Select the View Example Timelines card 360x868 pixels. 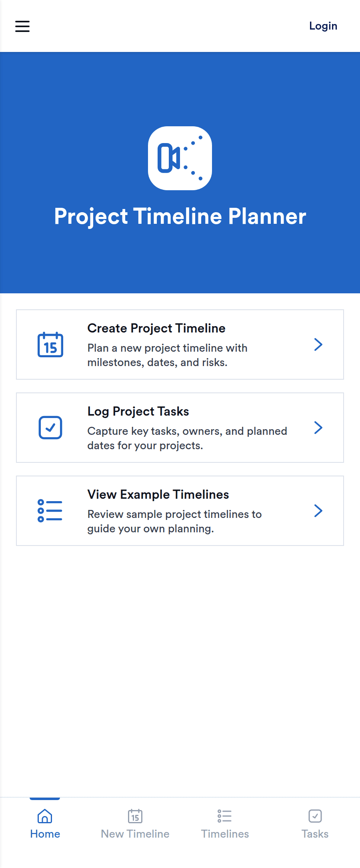[180, 510]
